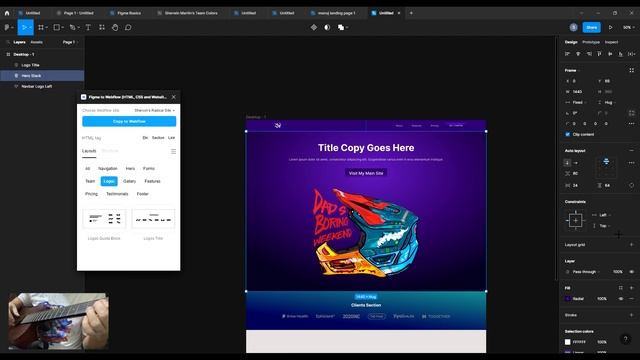The image size is (640, 360).
Task: Click the Align vertical centers icon
Action: (x=610, y=54)
